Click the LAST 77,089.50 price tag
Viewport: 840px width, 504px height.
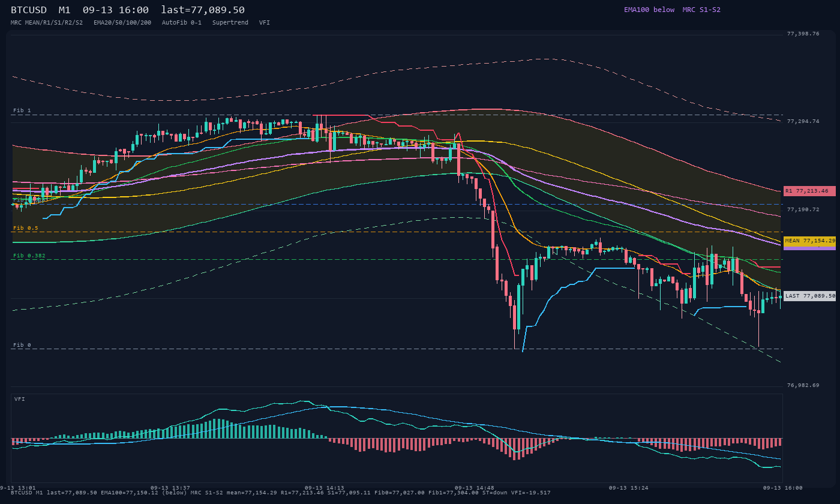809,296
